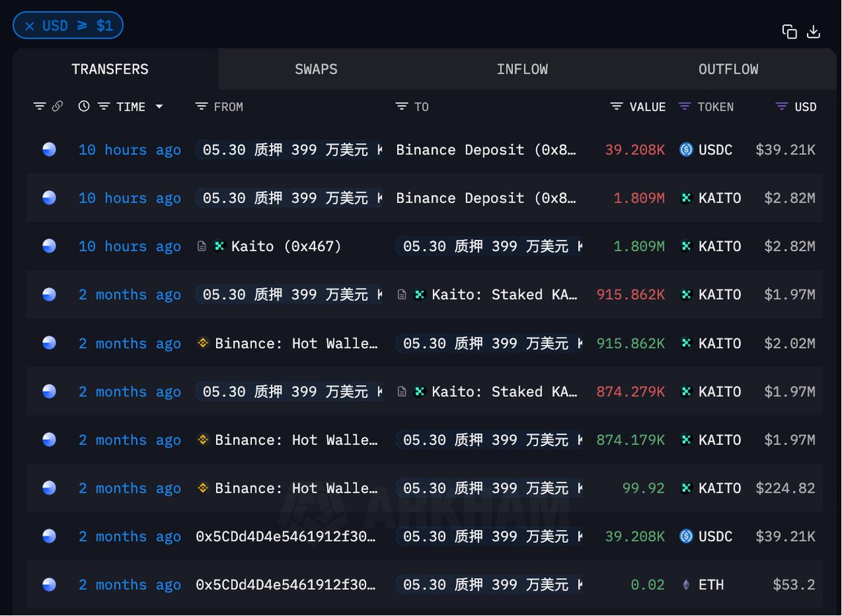Click the 874.279K value
This screenshot has height=616, width=842.
(x=631, y=391)
